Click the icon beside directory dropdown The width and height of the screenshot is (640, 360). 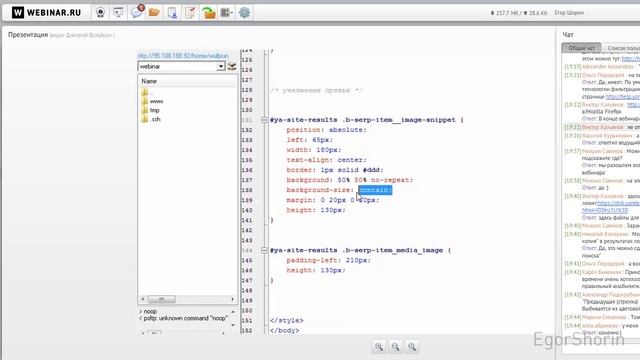pyautogui.click(x=232, y=66)
